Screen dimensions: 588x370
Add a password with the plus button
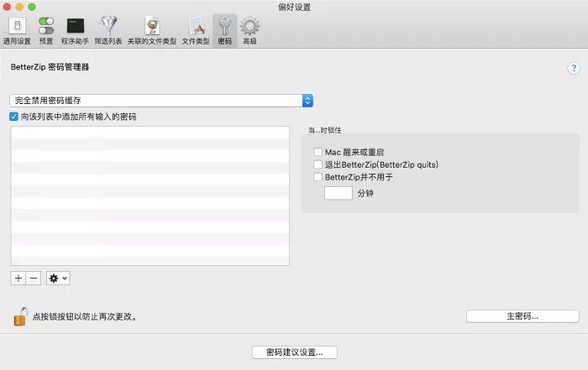pyautogui.click(x=18, y=279)
